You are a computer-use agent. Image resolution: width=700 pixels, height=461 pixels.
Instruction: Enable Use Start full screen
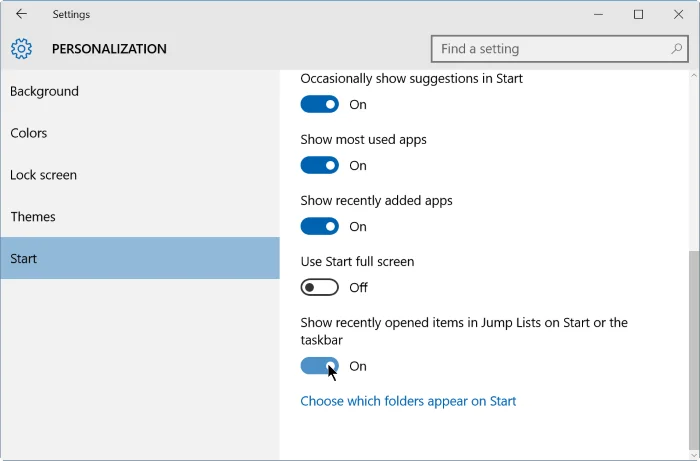320,287
